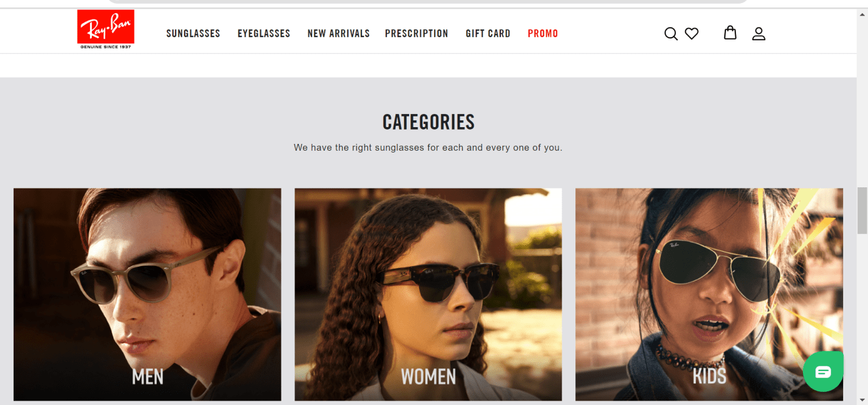Click the MEN label text
The width and height of the screenshot is (868, 405).
tap(148, 376)
